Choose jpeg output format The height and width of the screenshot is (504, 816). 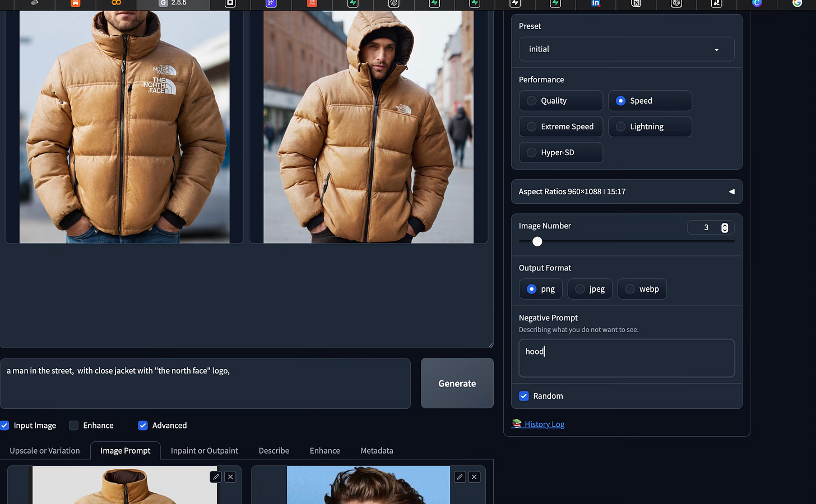click(x=590, y=289)
